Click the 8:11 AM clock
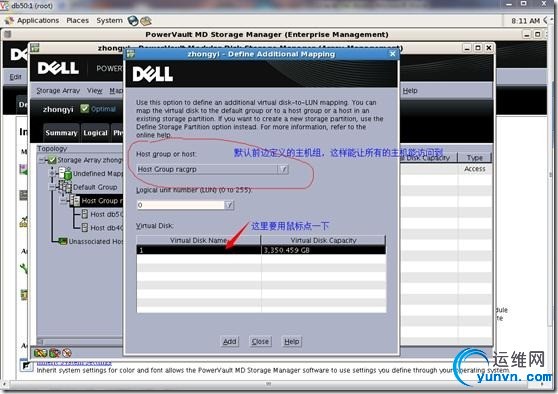Screen dimensions: 558x394 [525, 21]
